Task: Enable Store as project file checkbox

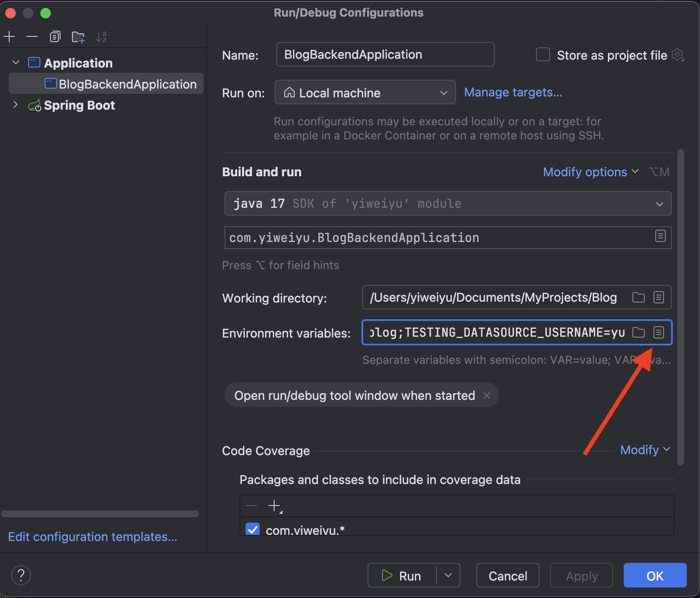Action: coord(543,55)
